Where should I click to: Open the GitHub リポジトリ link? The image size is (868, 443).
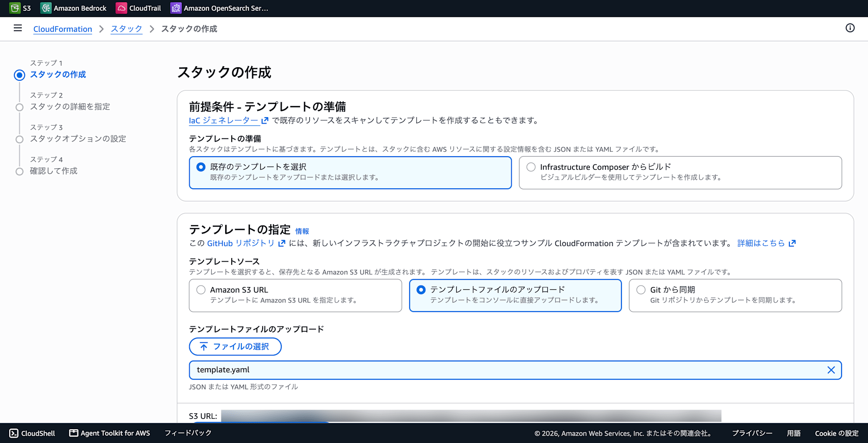coord(240,243)
